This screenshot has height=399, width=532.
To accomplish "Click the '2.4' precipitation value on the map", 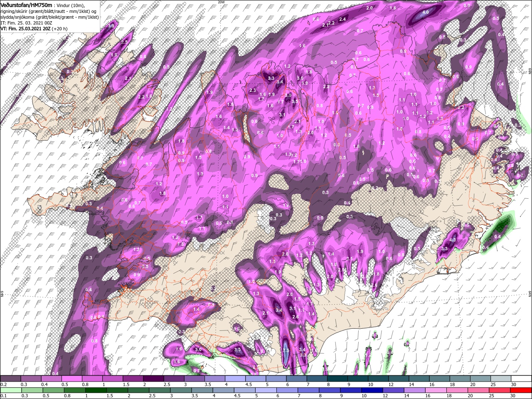I will [342, 19].
